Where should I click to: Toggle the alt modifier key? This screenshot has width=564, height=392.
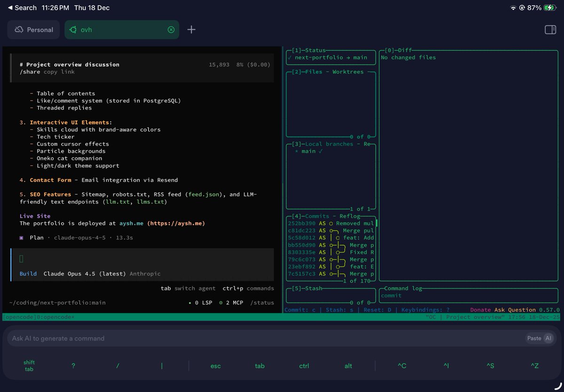(x=348, y=366)
